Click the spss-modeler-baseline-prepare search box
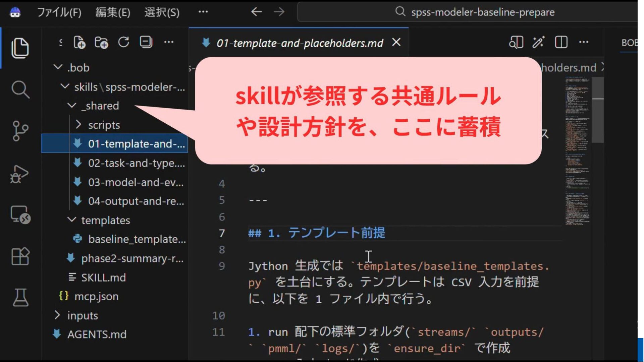Image resolution: width=644 pixels, height=362 pixels. [x=467, y=12]
